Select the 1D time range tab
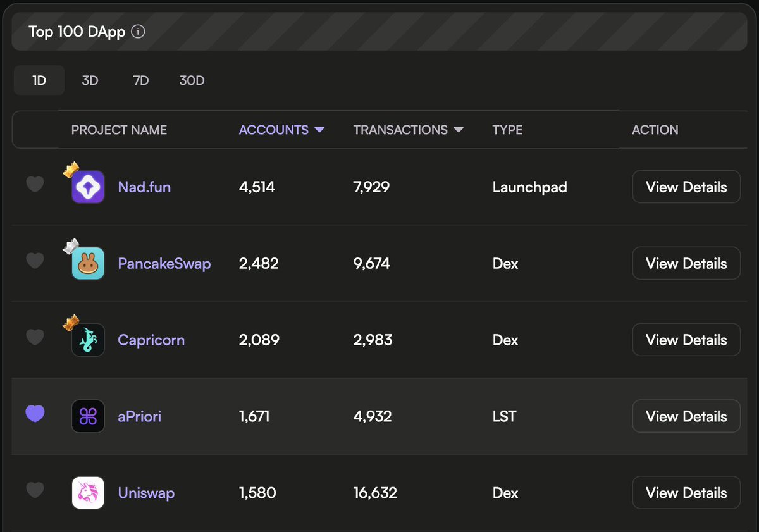759x532 pixels. pyautogui.click(x=39, y=80)
